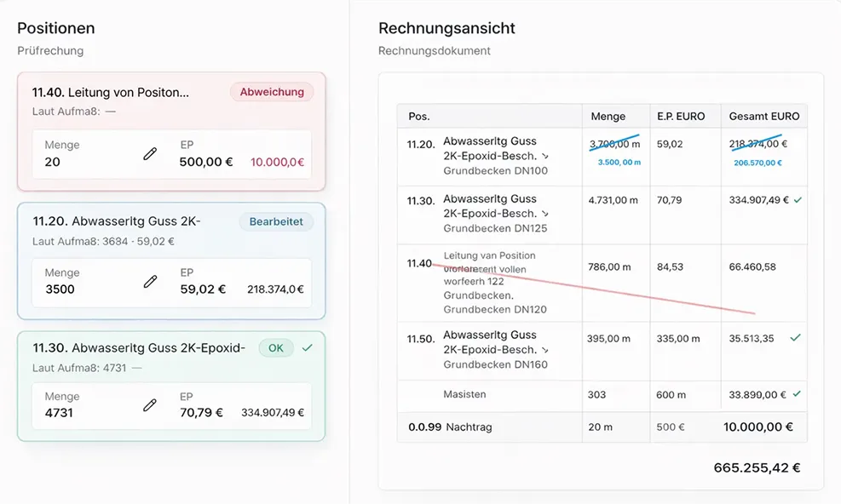Screen dimensions: 841x504
Task: Click the Menge value 20 in card 11.40
Action: pos(53,162)
